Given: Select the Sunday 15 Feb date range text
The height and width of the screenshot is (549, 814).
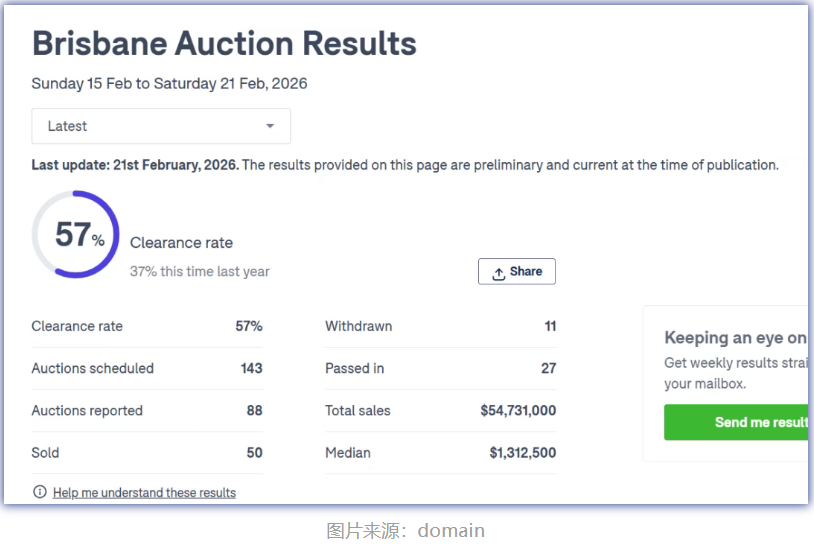Looking at the screenshot, I should [169, 84].
